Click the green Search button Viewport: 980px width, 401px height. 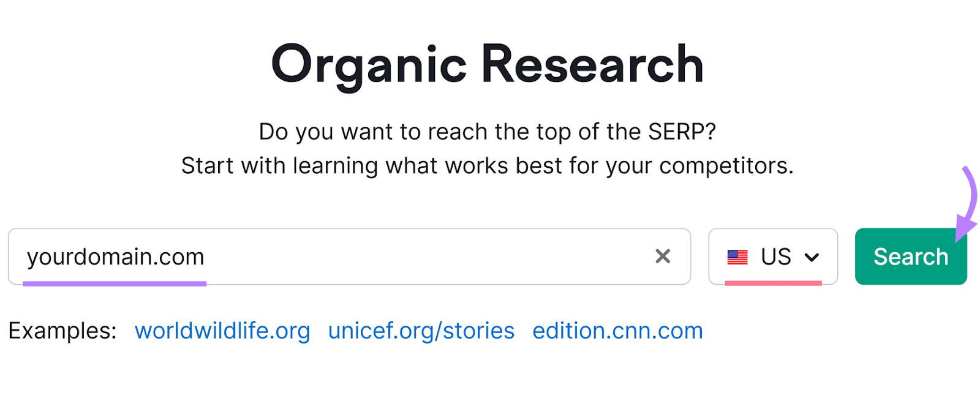(x=910, y=257)
